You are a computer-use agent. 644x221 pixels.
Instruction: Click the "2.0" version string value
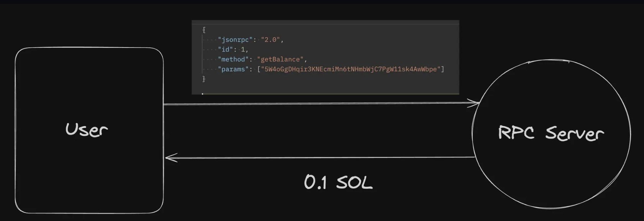(270, 40)
